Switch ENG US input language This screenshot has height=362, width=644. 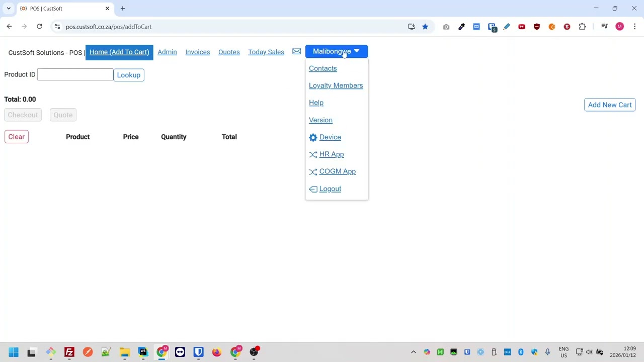pyautogui.click(x=563, y=352)
